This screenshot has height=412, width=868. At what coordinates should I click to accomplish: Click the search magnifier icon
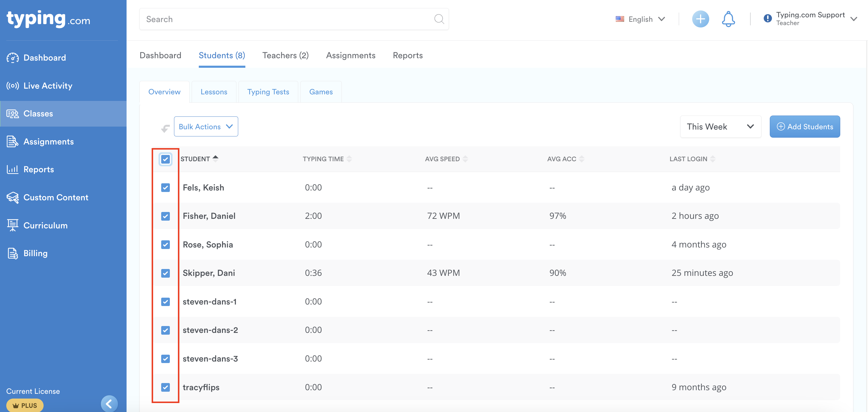(x=439, y=19)
